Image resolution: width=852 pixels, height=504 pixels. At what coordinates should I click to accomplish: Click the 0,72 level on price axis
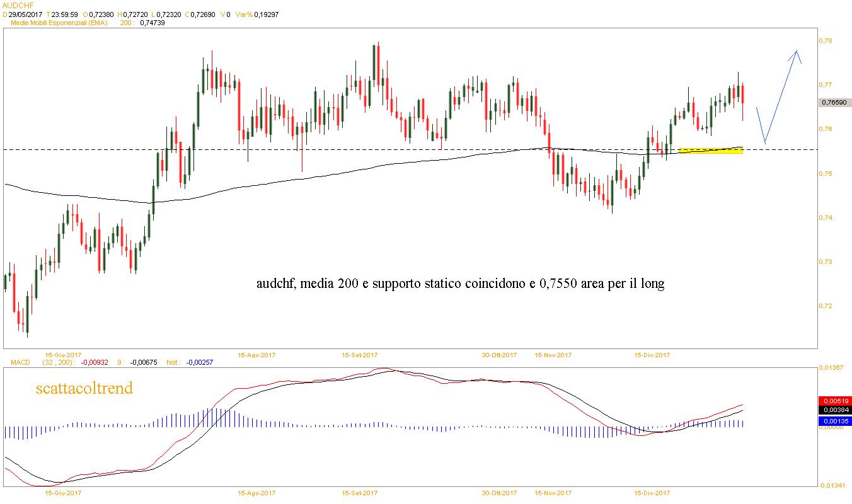825,306
